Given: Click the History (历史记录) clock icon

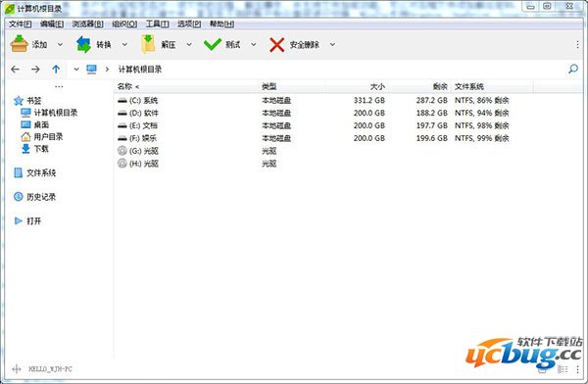Looking at the screenshot, I should click(x=18, y=197).
